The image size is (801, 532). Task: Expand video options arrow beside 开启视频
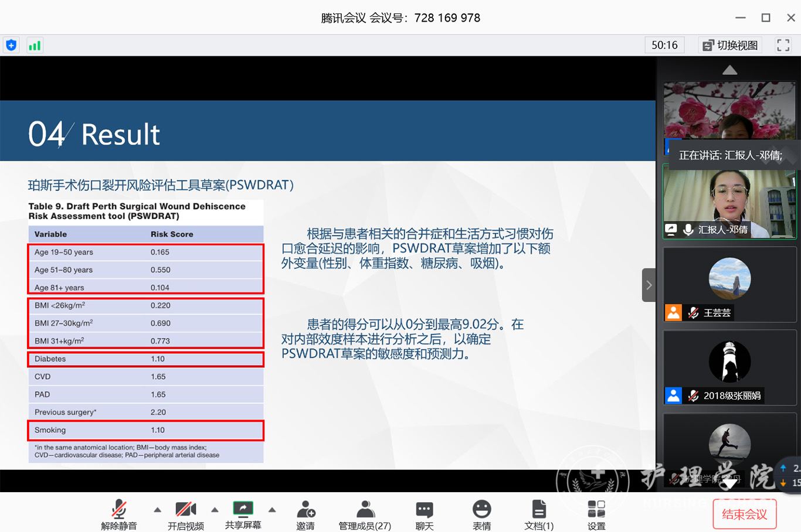click(x=215, y=510)
